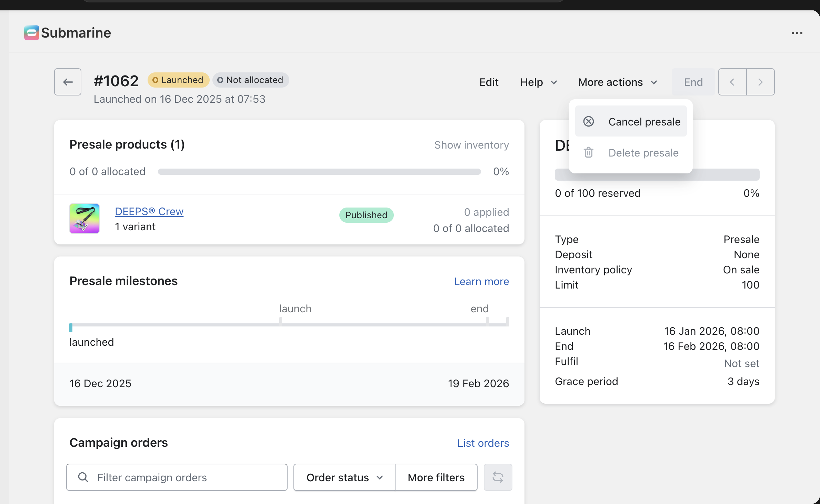Click the DEEPS® Crew product thumbnail

pyautogui.click(x=84, y=219)
